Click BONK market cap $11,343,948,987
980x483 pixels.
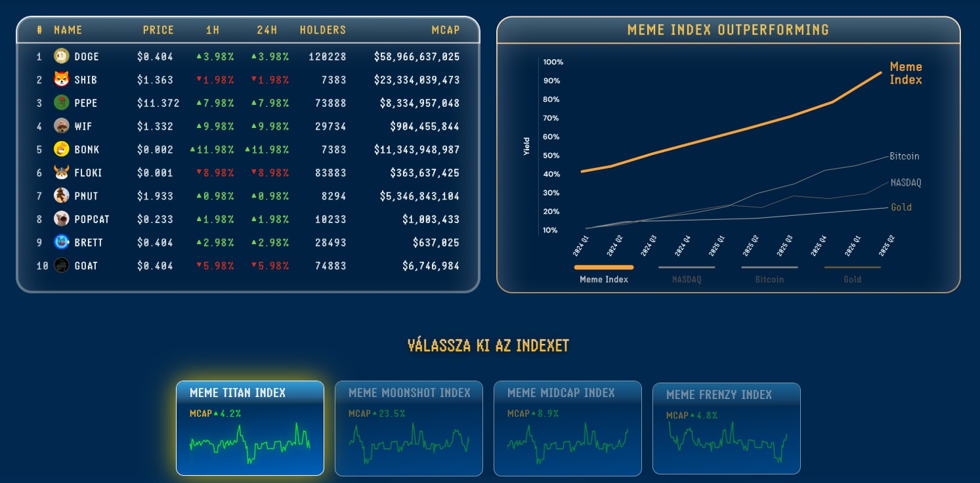417,150
